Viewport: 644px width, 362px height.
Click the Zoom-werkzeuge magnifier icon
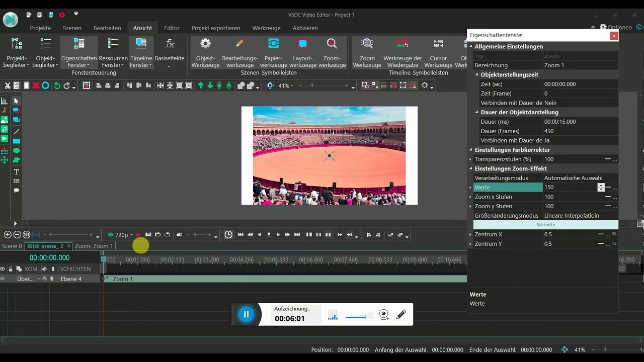[332, 44]
